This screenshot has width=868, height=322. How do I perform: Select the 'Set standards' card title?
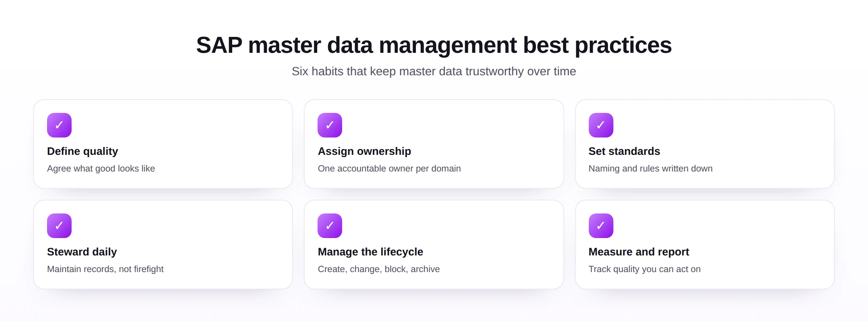[x=624, y=151]
